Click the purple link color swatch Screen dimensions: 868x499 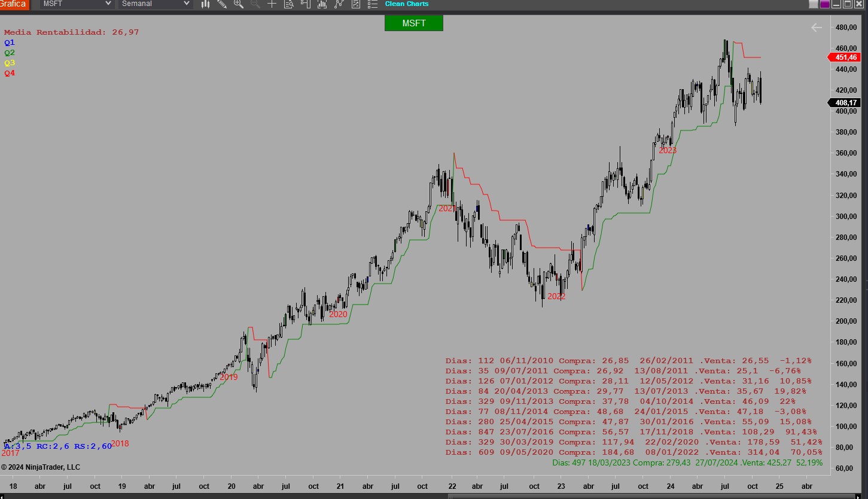pyautogui.click(x=824, y=4)
